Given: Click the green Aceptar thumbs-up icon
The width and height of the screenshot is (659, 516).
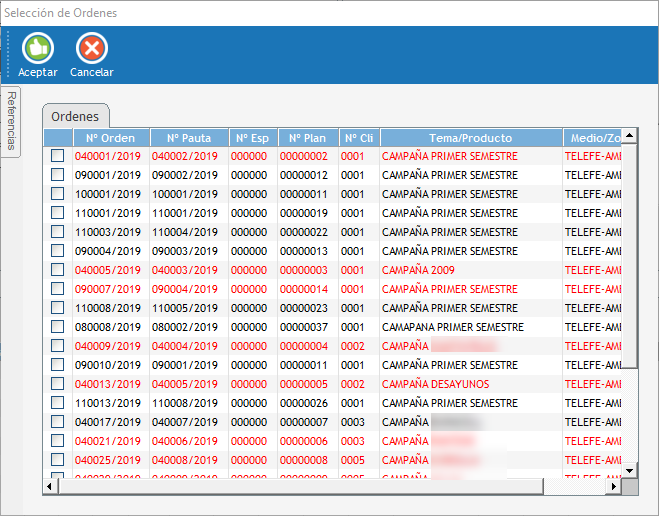Looking at the screenshot, I should tap(38, 48).
